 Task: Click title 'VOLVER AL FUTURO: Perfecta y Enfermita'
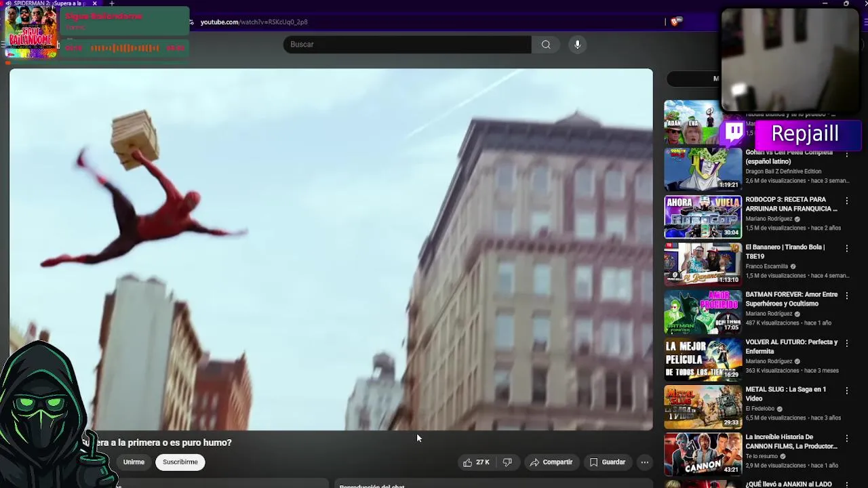click(791, 346)
